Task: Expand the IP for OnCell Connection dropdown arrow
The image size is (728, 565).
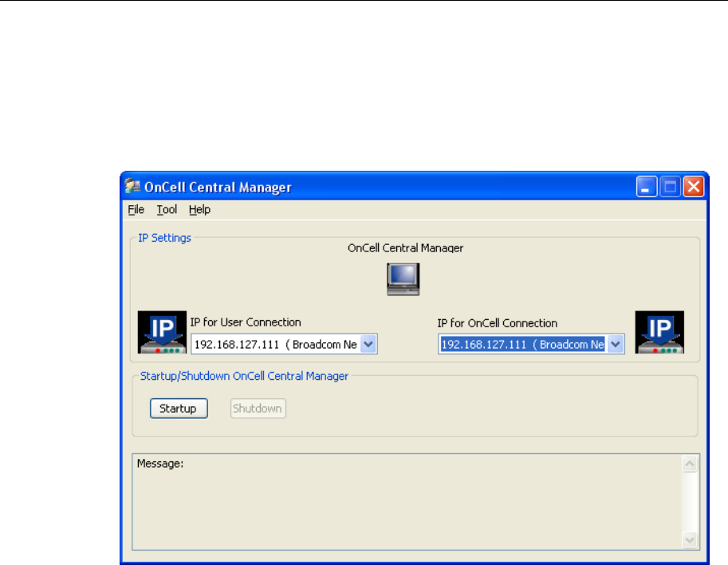Action: tap(616, 344)
